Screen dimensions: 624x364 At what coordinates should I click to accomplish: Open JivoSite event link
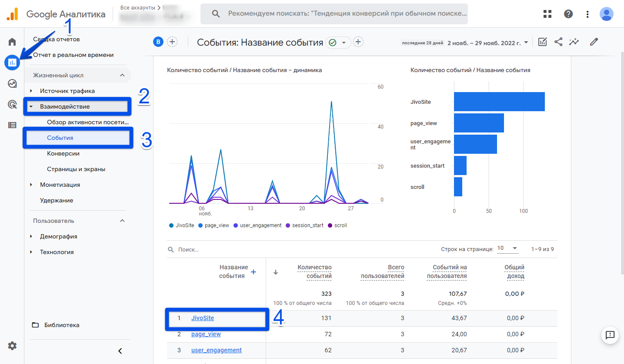(203, 318)
